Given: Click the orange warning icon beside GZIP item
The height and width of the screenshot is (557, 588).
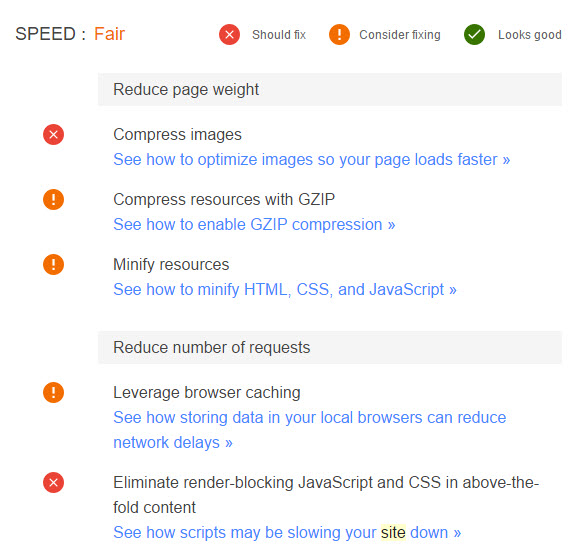Looking at the screenshot, I should (x=53, y=199).
